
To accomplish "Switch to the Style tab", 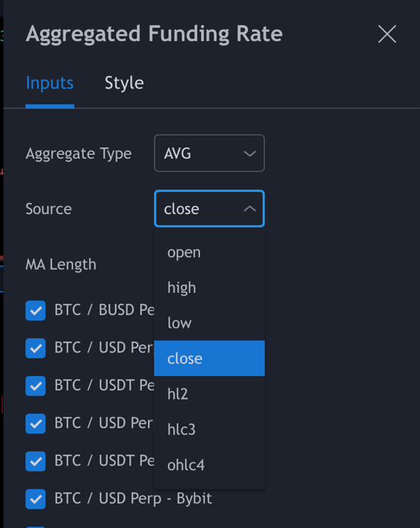I will point(124,83).
